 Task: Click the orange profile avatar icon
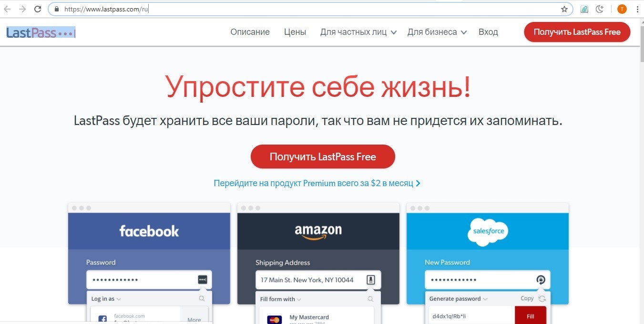click(622, 9)
